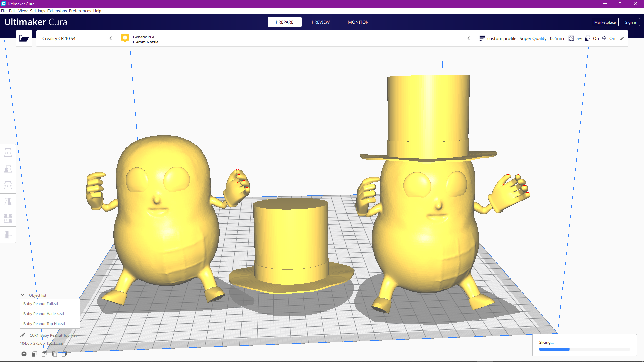This screenshot has height=362, width=644.
Task: Switch to the MONITOR stage tab
Action: tap(358, 22)
